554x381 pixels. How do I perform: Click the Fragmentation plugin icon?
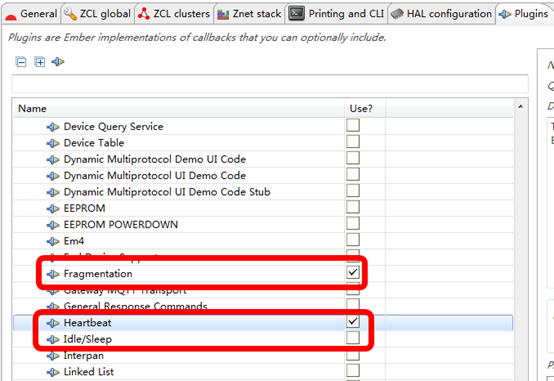point(53,274)
